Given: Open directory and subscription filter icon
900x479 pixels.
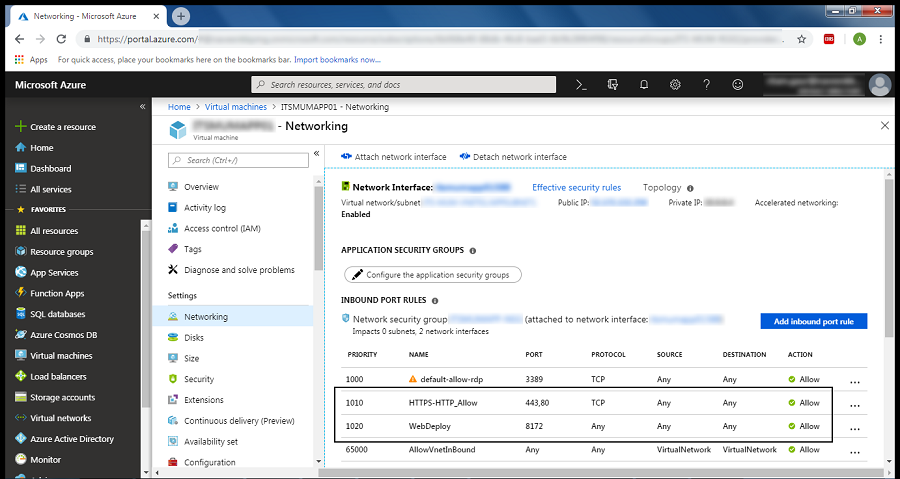Looking at the screenshot, I should point(612,85).
